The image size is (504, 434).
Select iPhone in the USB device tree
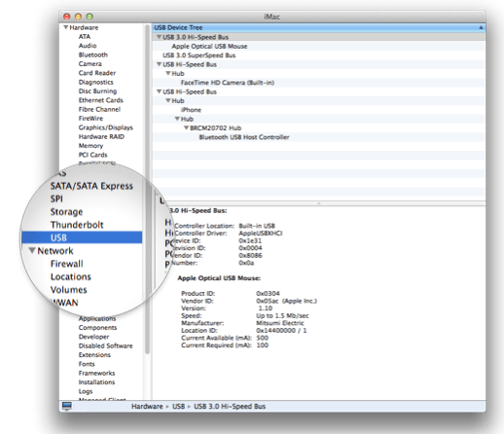click(x=191, y=110)
